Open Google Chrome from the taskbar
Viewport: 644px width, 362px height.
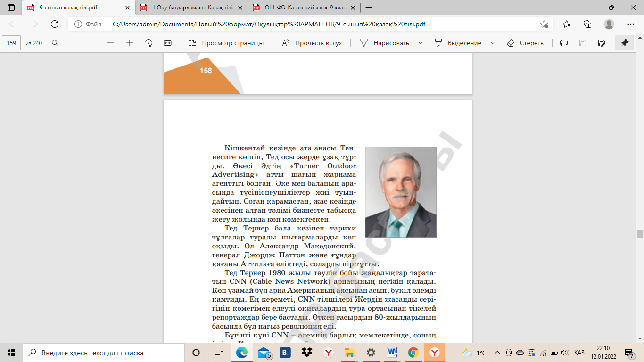pyautogui.click(x=413, y=353)
